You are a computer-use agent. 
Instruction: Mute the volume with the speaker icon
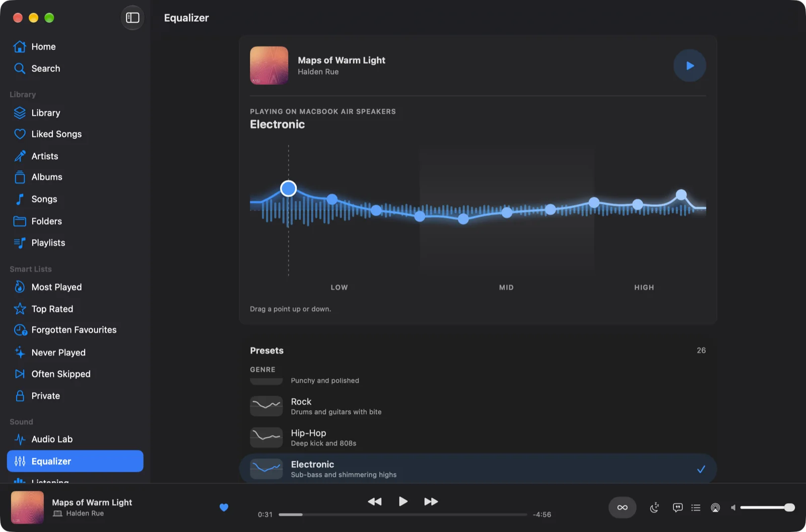(x=733, y=507)
